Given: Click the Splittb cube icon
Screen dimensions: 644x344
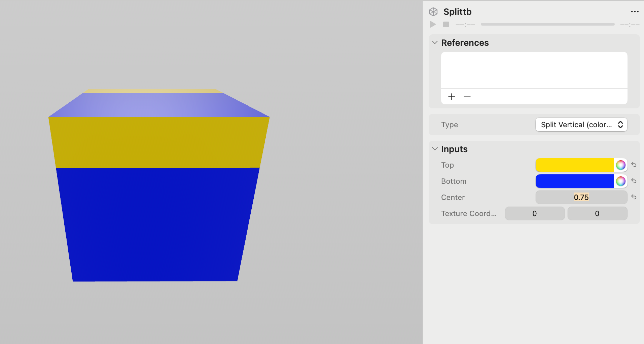Looking at the screenshot, I should (433, 12).
